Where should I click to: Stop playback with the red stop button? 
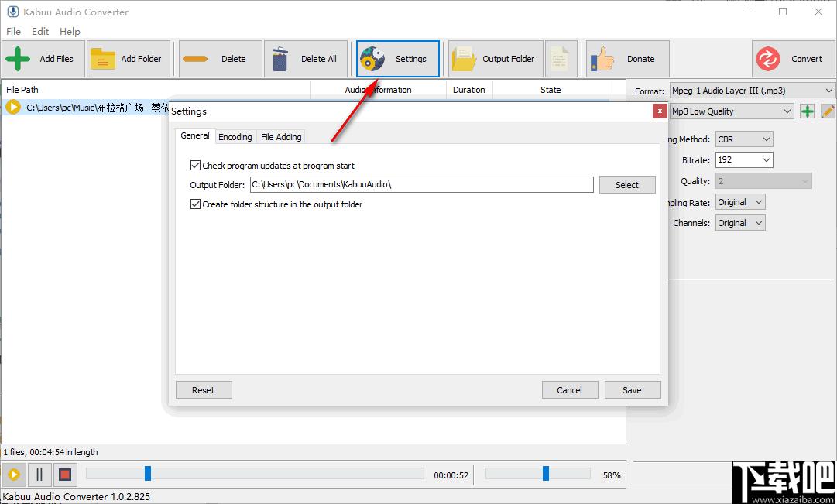65,474
